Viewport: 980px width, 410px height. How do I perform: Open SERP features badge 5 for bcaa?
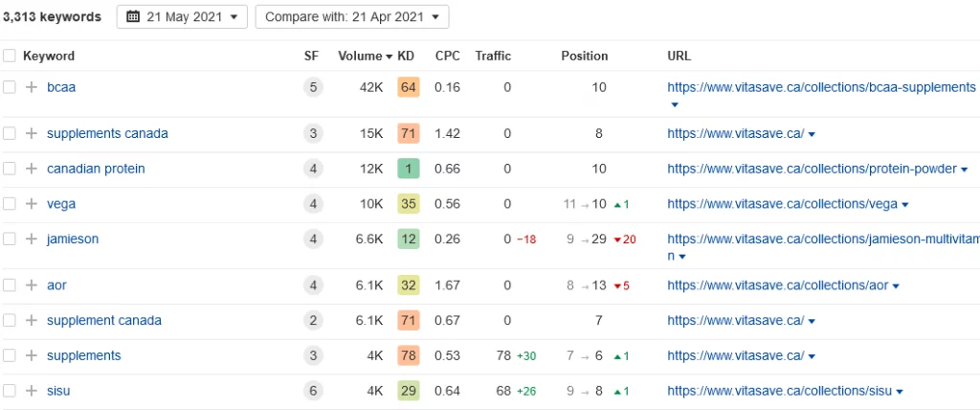tap(313, 87)
